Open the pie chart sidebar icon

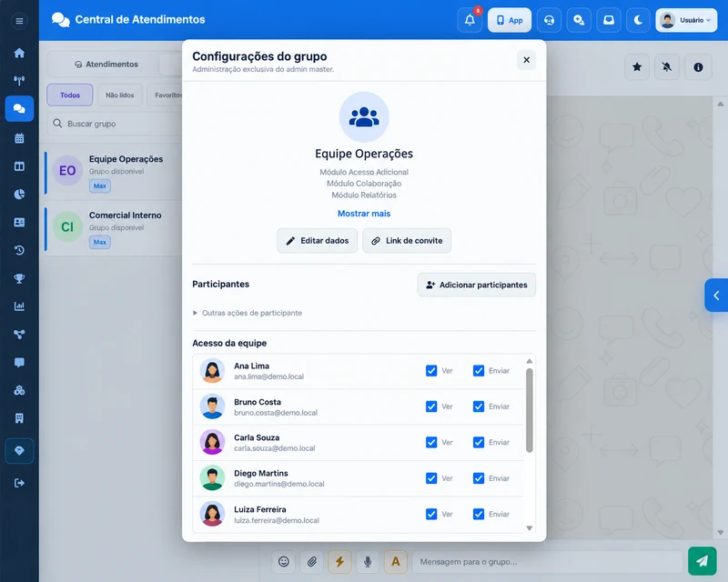[19, 194]
